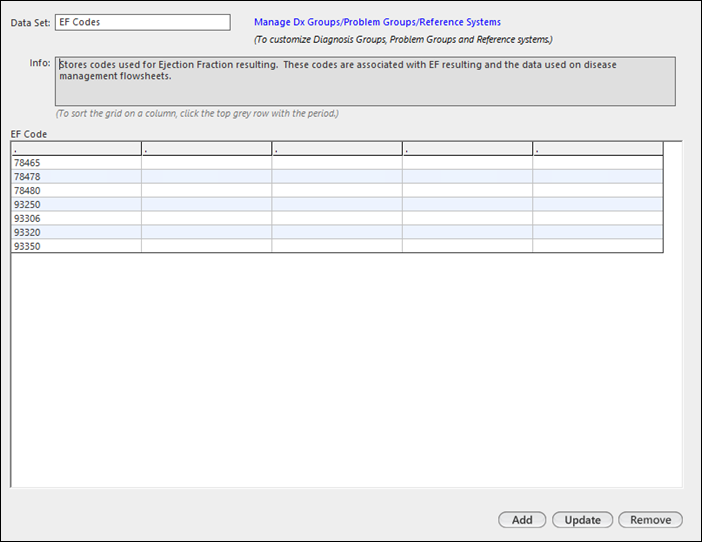The width and height of the screenshot is (702, 542).
Task: Focus the Data Set field showing EF Codes
Action: pyautogui.click(x=143, y=22)
